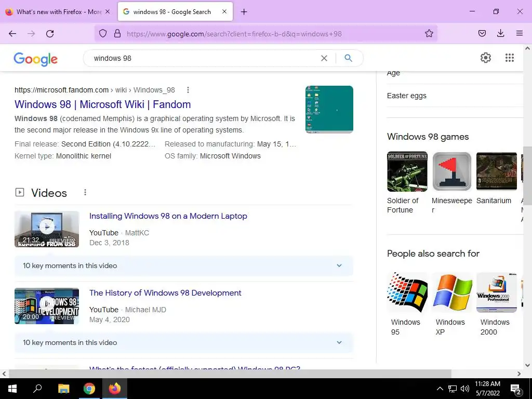
Task: Launch Google Chrome from the taskbar
Action: pyautogui.click(x=89, y=389)
